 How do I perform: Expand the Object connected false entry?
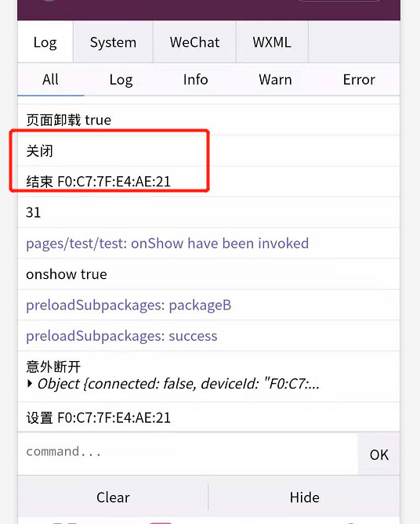(30, 384)
